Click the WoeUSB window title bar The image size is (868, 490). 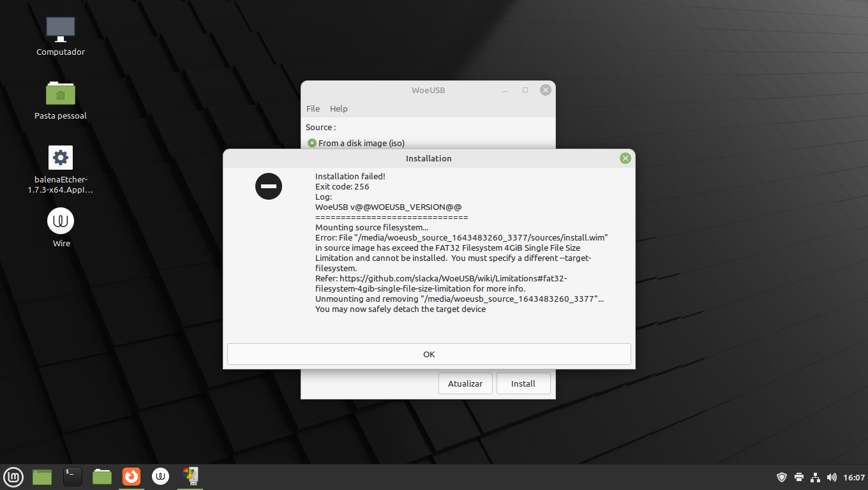(428, 90)
